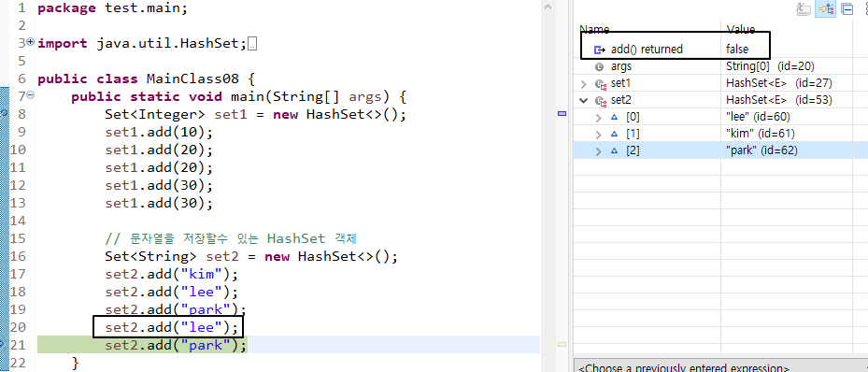The width and height of the screenshot is (868, 372).
Task: Click the '"lee" (id=60)' value
Action: point(758,117)
